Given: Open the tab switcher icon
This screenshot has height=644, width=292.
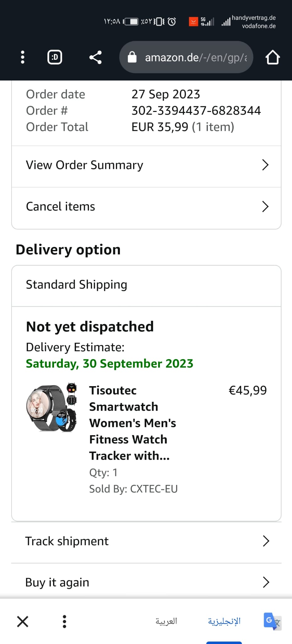Looking at the screenshot, I should [55, 57].
